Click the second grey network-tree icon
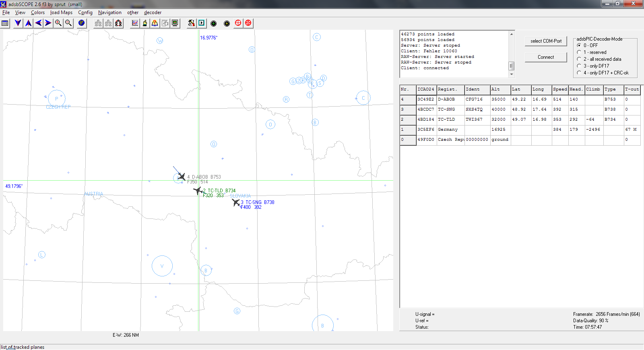The image size is (644, 350). pyautogui.click(x=108, y=23)
